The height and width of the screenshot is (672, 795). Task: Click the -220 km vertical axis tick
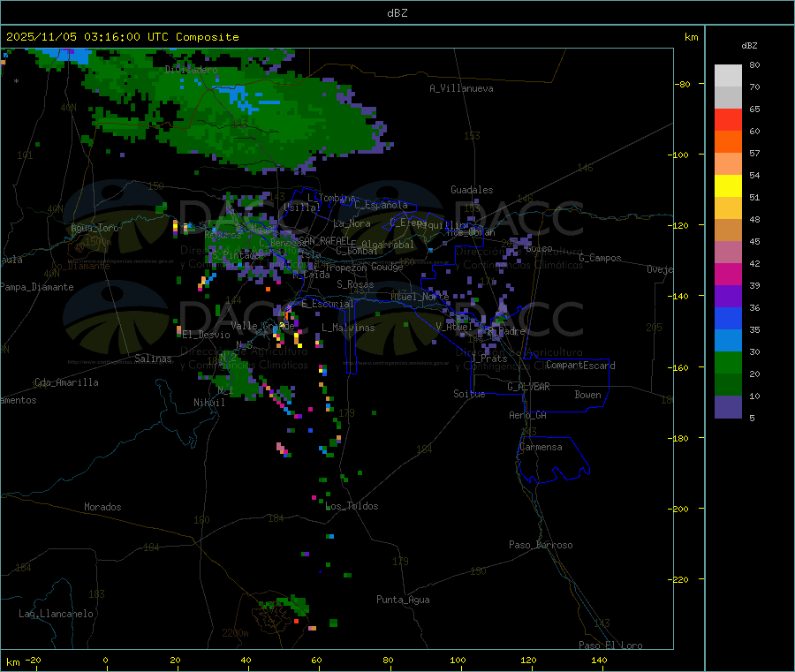(680, 580)
